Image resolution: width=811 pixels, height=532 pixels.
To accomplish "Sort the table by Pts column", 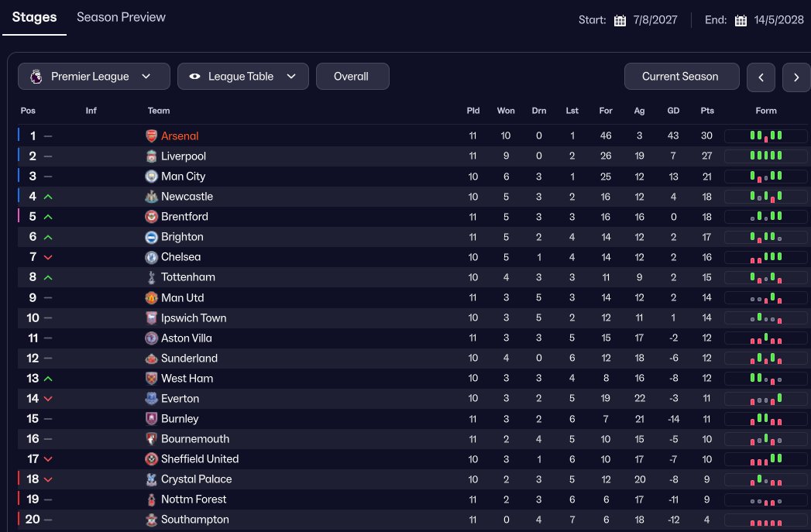I will pos(707,111).
